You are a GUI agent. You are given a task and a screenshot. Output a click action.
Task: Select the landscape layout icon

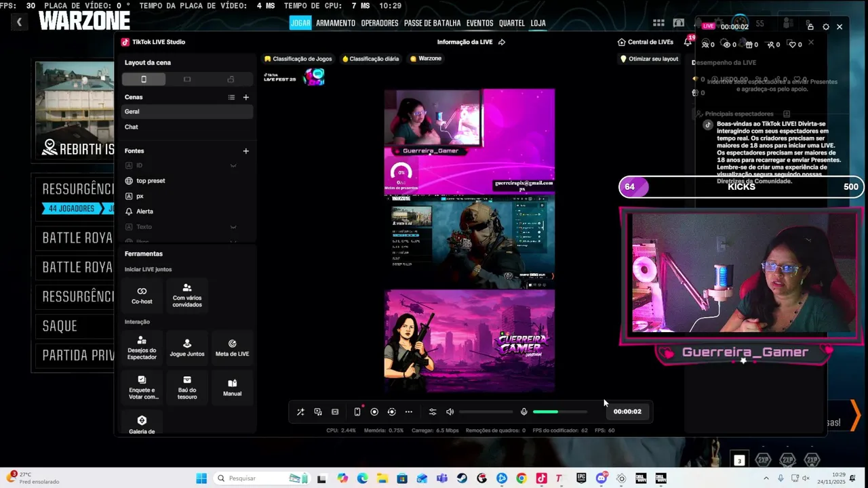click(187, 79)
